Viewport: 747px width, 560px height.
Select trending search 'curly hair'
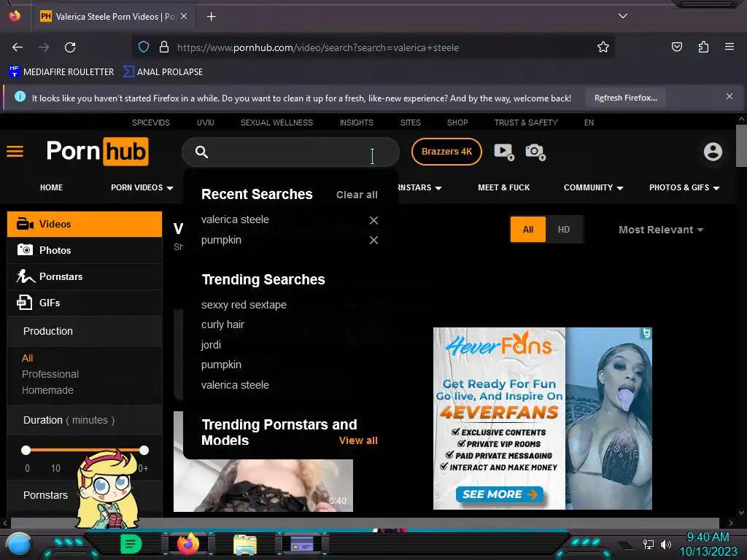click(x=222, y=324)
